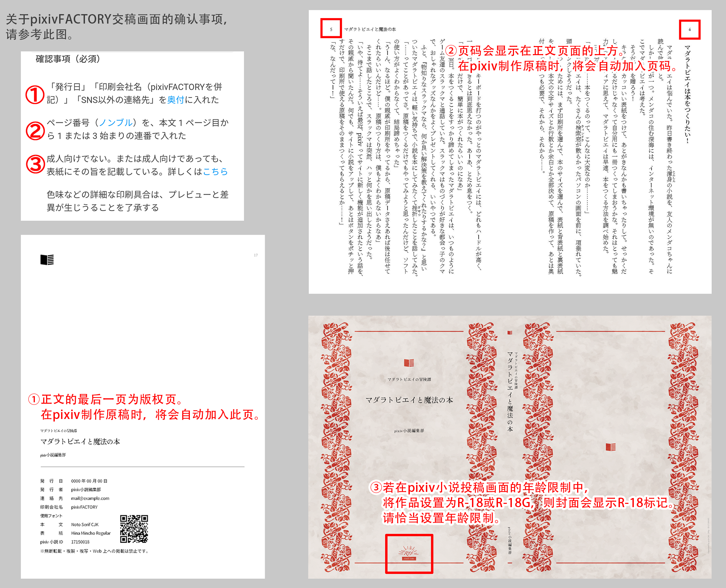Click the red circled number 2 marker
726x588 pixels.
click(35, 131)
